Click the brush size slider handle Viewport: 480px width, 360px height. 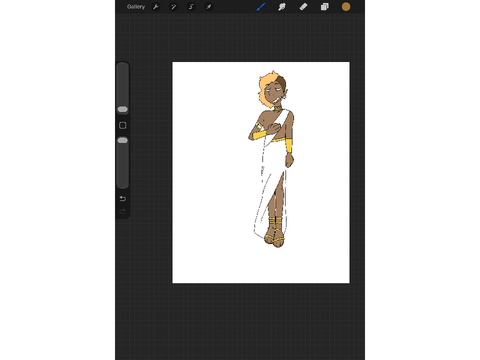(122, 109)
